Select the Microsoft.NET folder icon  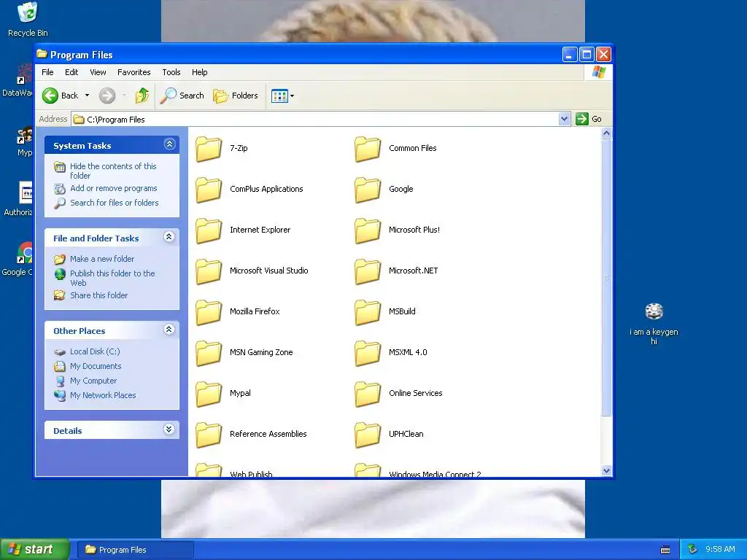pyautogui.click(x=368, y=271)
